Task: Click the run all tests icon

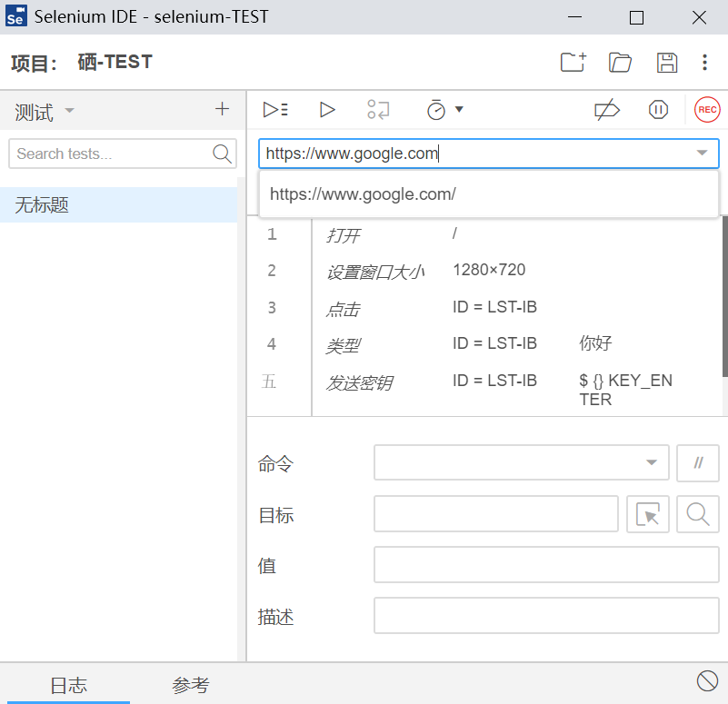Action: [x=274, y=110]
